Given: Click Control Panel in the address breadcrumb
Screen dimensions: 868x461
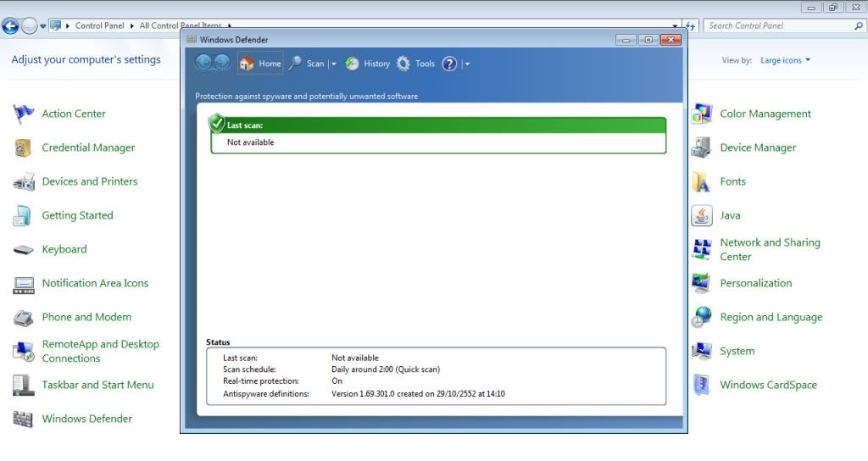Looking at the screenshot, I should (x=100, y=26).
